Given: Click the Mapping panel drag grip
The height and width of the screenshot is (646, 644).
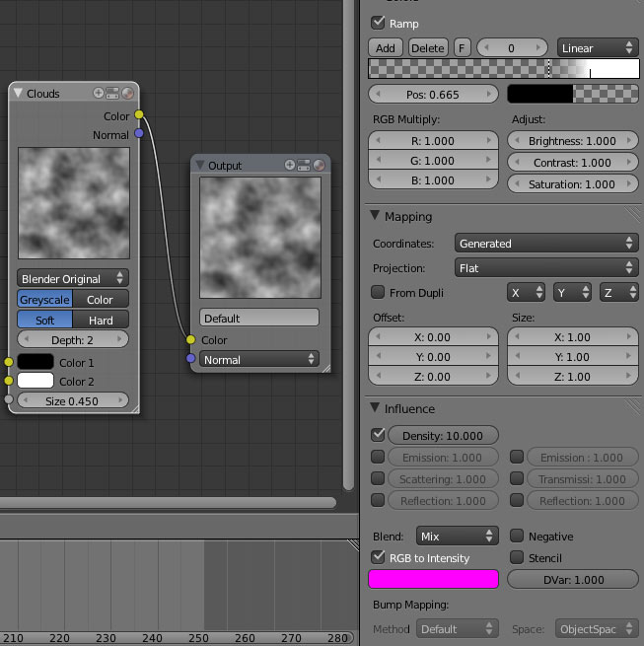Looking at the screenshot, I should pos(633,214).
